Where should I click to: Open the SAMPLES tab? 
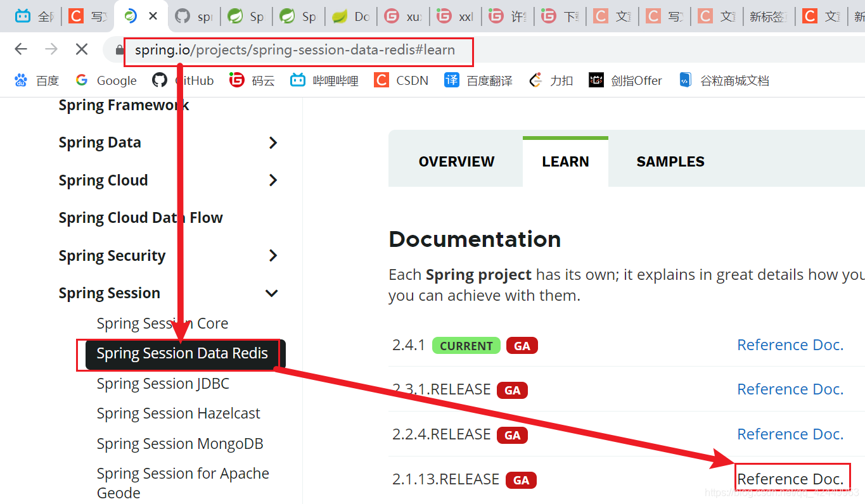pyautogui.click(x=670, y=161)
